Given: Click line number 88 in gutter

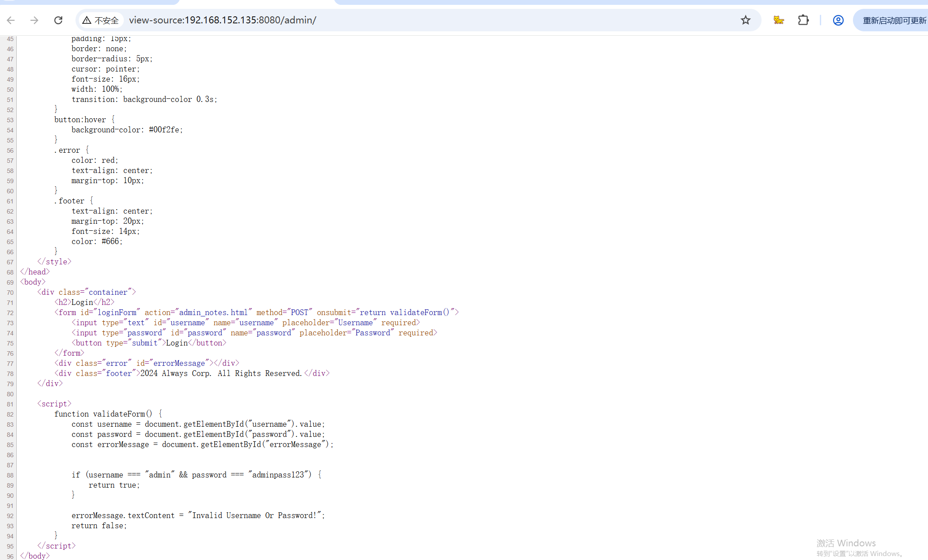Looking at the screenshot, I should coord(10,475).
